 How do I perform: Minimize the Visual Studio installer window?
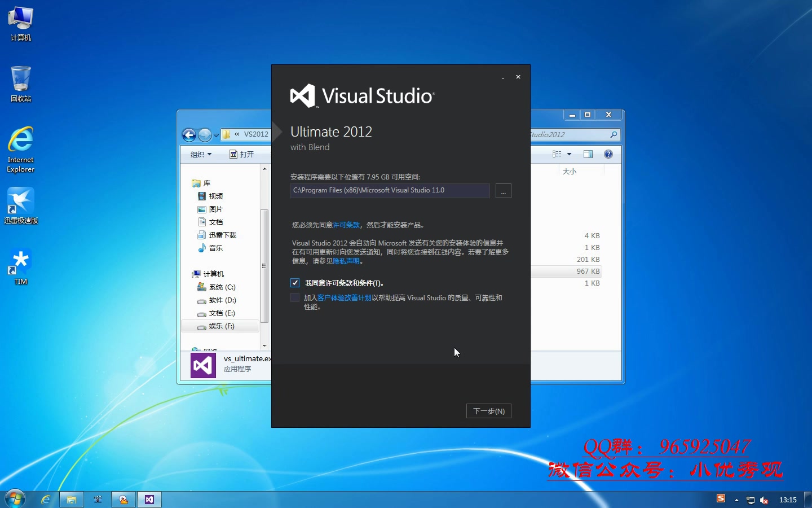[502, 77]
